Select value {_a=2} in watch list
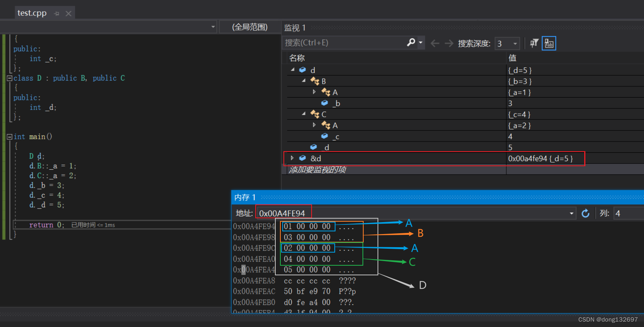Viewport: 644px width, 327px height. tap(519, 125)
